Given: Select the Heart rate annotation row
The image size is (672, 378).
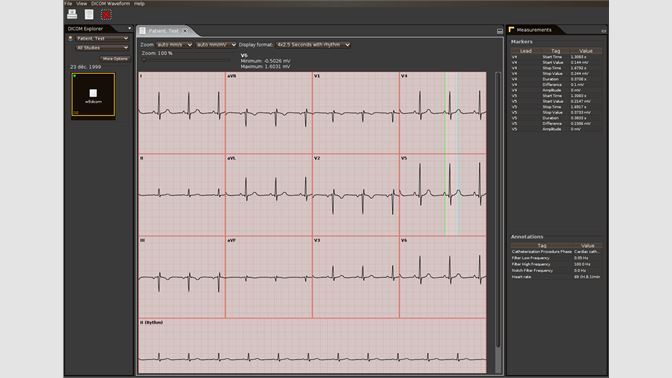Looking at the screenshot, I should (556, 277).
